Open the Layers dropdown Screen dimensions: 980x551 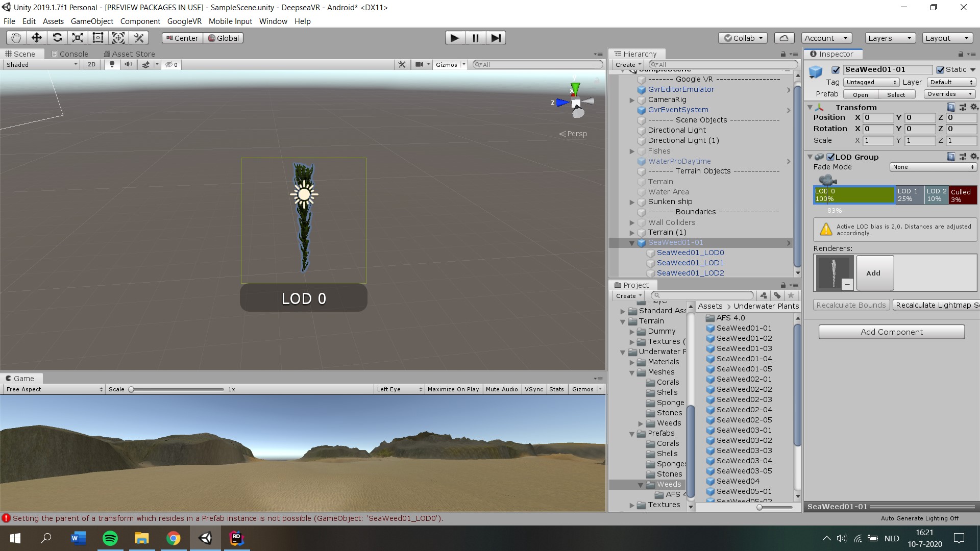pos(890,38)
